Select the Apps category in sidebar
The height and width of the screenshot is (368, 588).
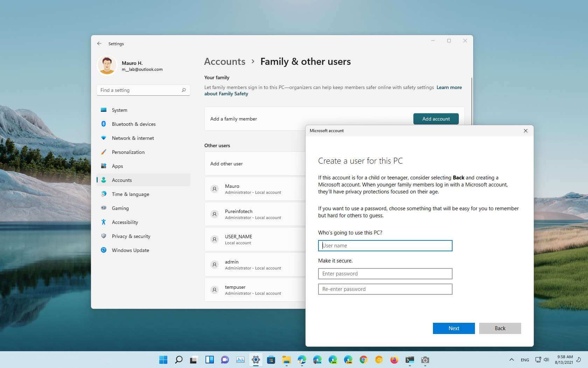143,166
